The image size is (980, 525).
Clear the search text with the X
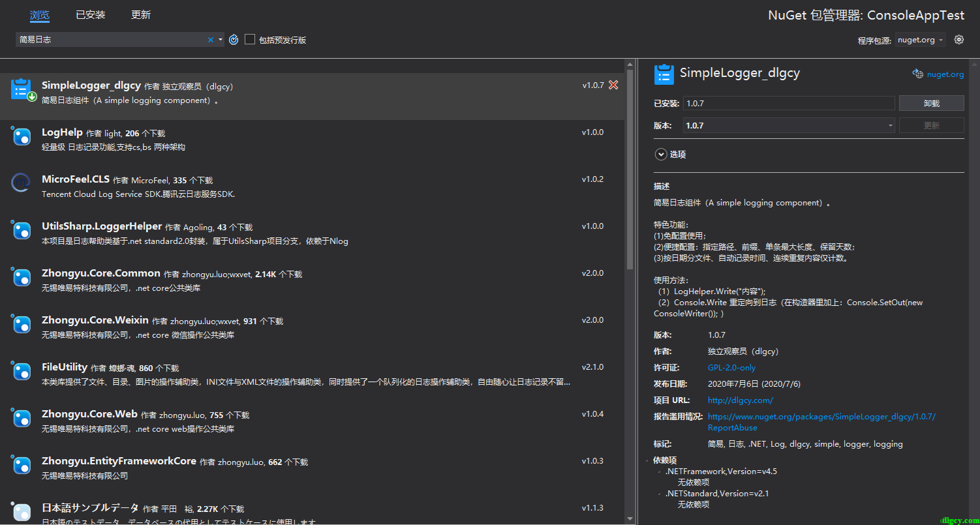click(x=211, y=40)
